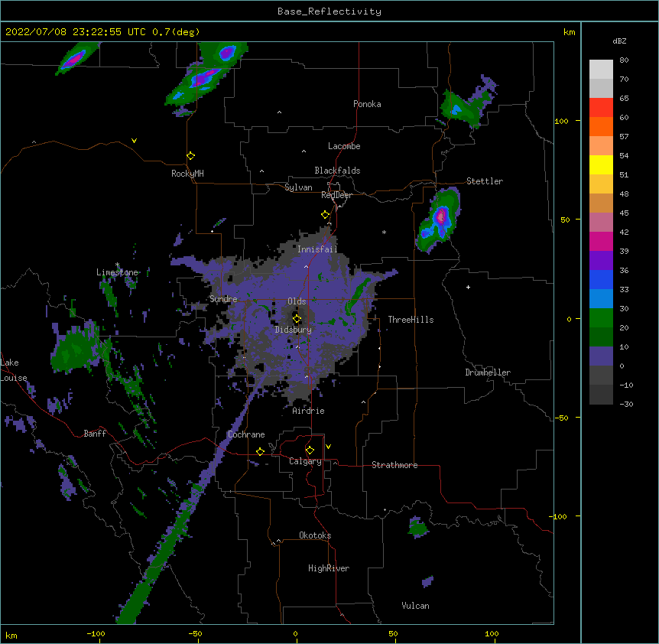
Task: Select the Innisfail town label
Action: 317,249
